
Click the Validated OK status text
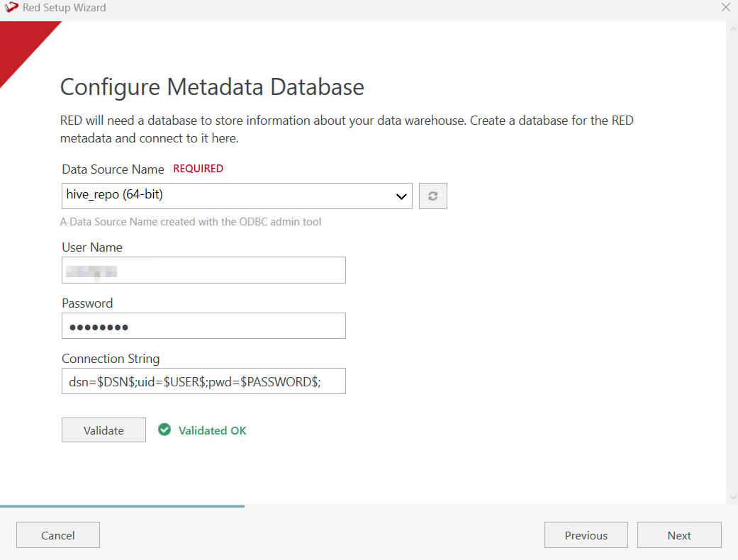212,430
